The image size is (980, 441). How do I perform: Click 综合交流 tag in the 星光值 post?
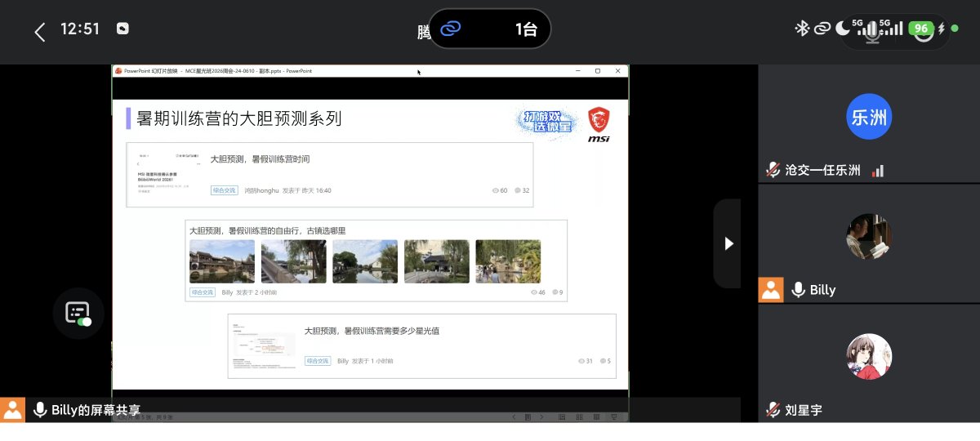(318, 360)
